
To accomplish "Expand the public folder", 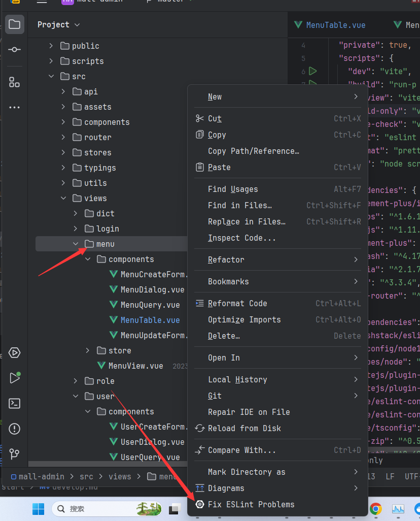I will pos(51,46).
